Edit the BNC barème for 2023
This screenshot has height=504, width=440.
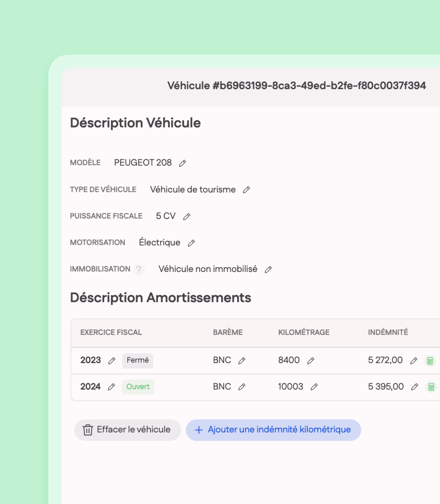coord(242,361)
